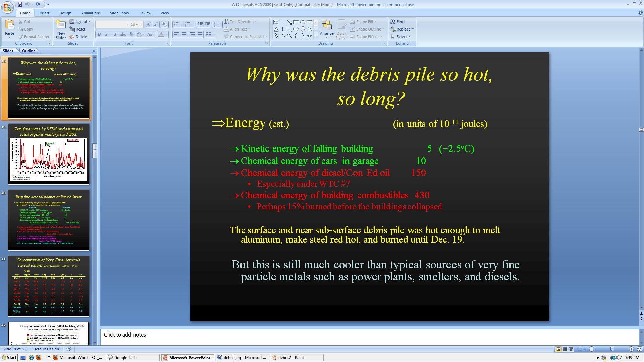Click the Reset slide button
The width and height of the screenshot is (644, 362).
[77, 29]
